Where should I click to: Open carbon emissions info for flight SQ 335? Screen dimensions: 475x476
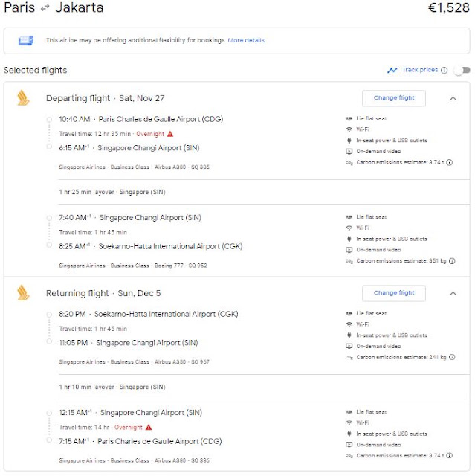[450, 162]
